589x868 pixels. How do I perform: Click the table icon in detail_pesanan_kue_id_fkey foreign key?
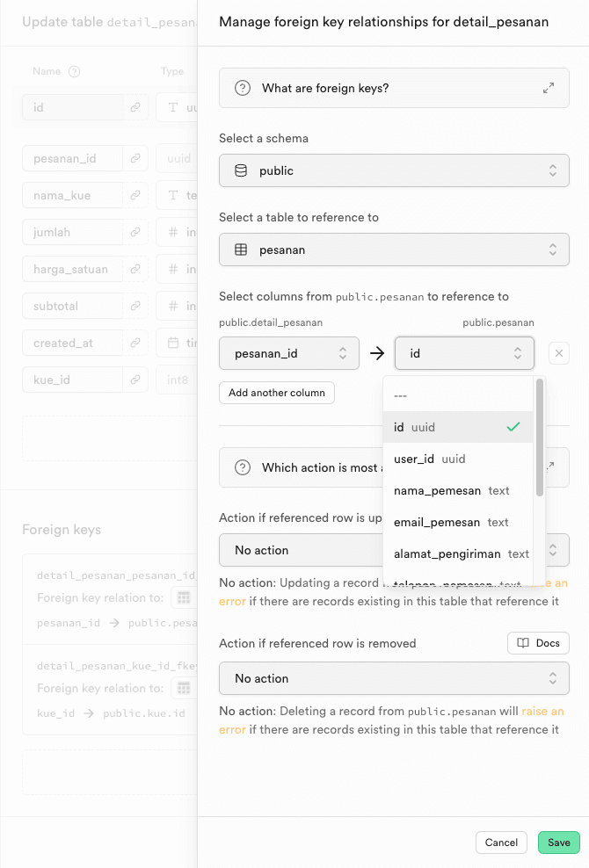click(184, 688)
